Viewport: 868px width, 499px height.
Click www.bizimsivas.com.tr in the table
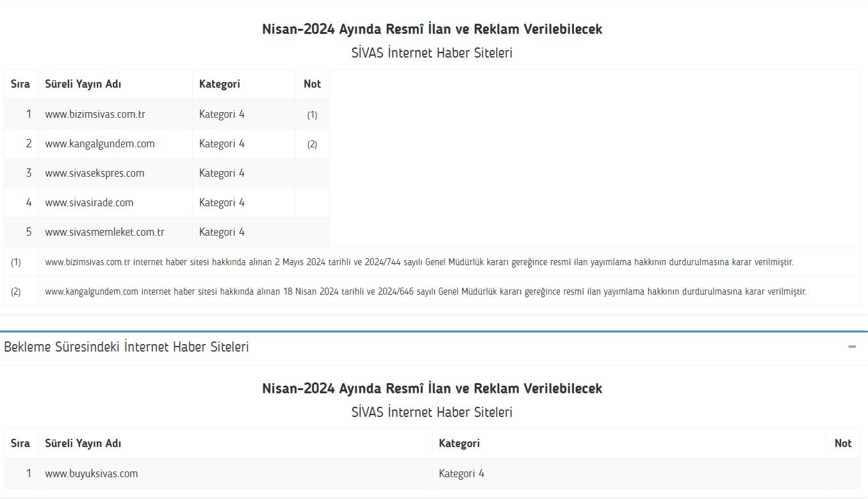(x=95, y=114)
